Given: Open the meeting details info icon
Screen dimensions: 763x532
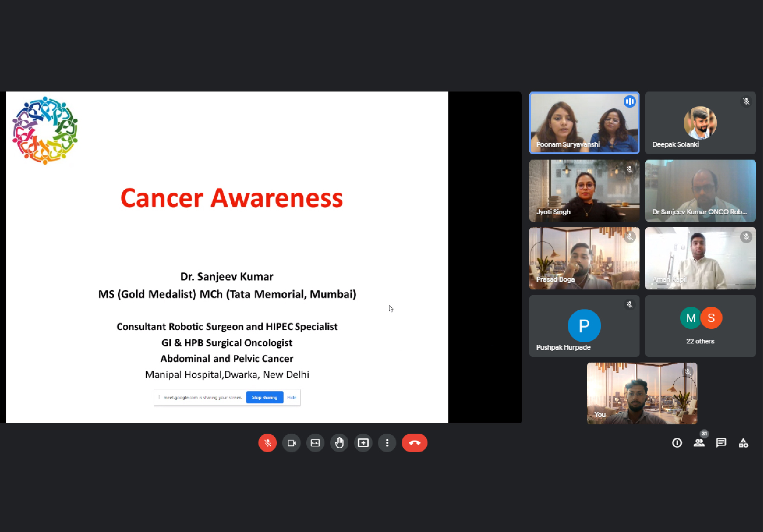Looking at the screenshot, I should coord(677,443).
